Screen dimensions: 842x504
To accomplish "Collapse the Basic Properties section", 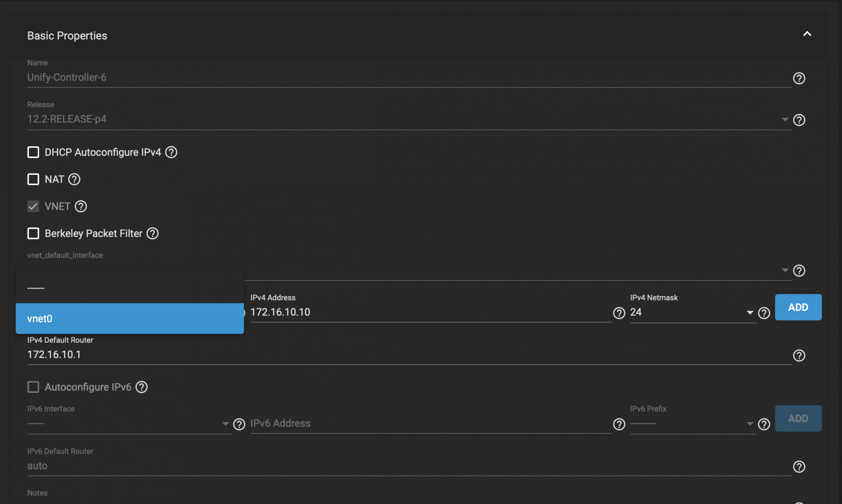I will click(807, 34).
